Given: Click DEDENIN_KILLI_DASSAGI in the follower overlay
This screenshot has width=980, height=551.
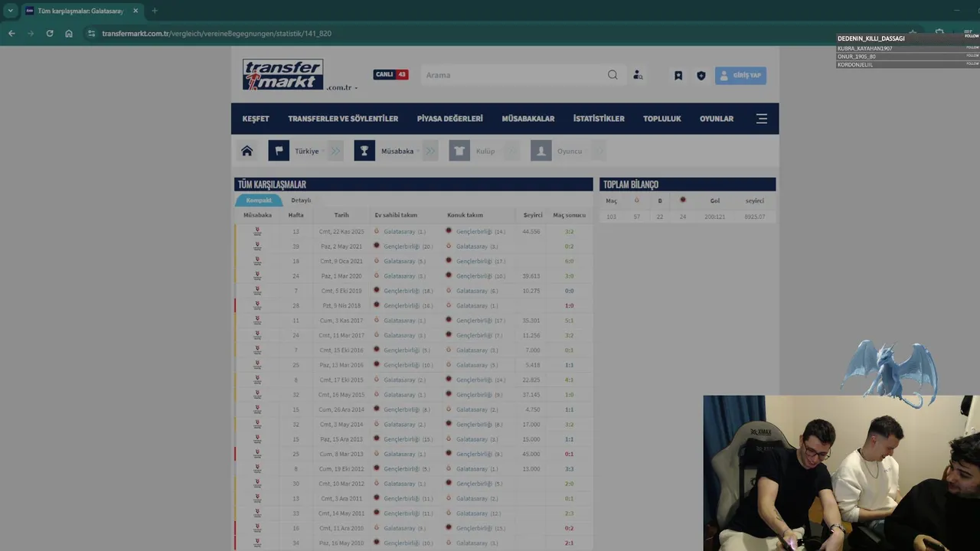Looking at the screenshot, I should point(871,38).
